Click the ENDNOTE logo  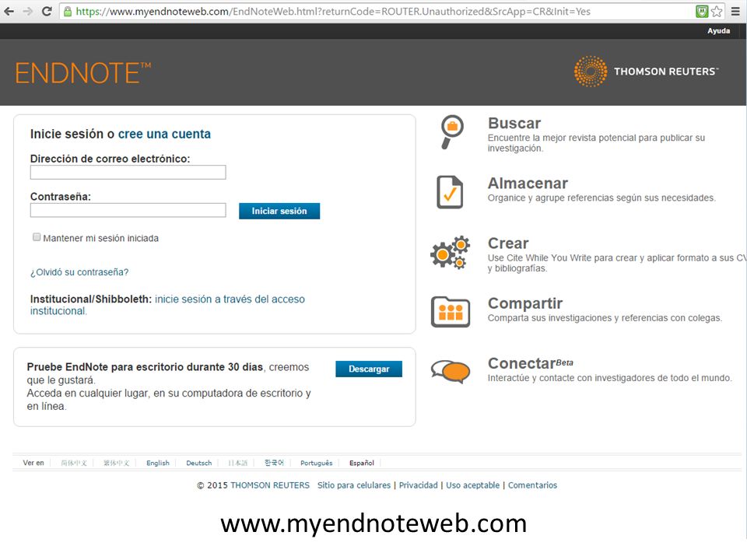point(83,73)
